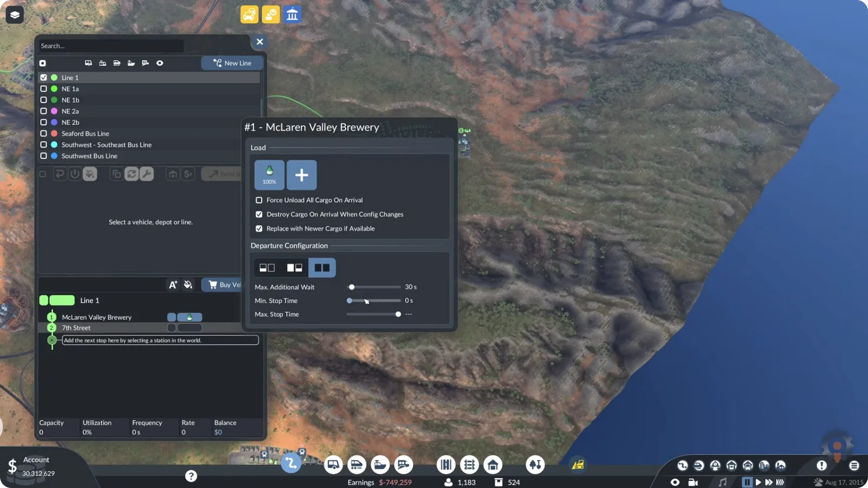
Task: Uncheck Destroy Cargo On Arrival When Config Changes
Action: 259,214
